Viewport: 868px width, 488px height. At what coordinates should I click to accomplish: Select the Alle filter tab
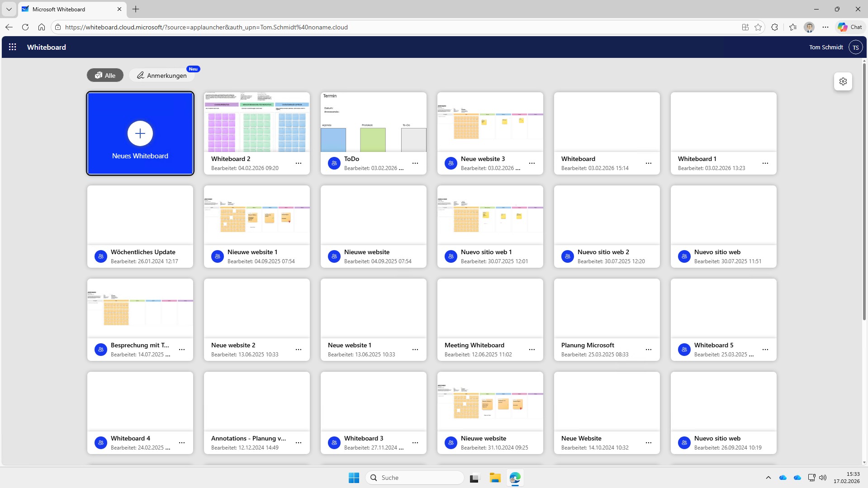coord(105,76)
